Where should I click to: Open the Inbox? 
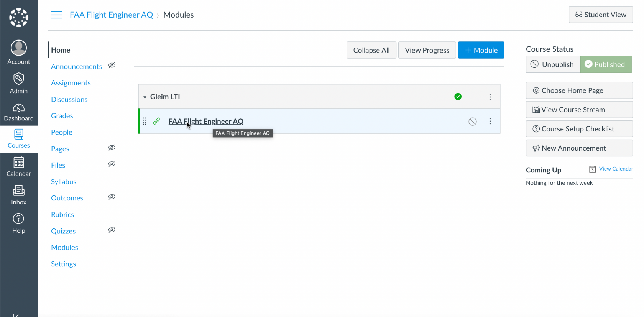(x=19, y=195)
